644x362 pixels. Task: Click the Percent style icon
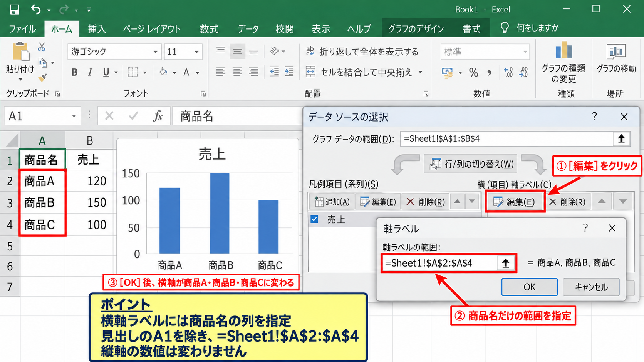(x=474, y=72)
